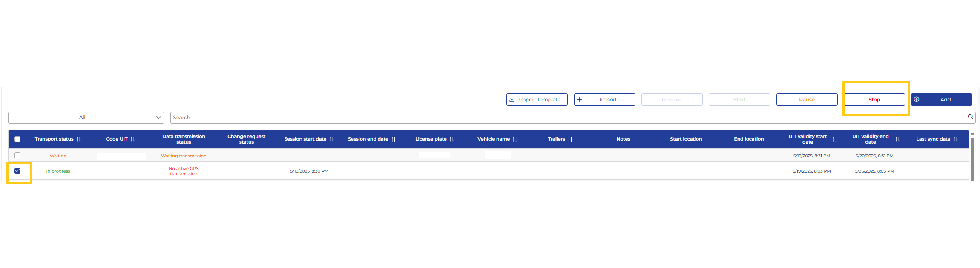Sort by UIT validity end date
980x268 pixels.
coord(897,139)
